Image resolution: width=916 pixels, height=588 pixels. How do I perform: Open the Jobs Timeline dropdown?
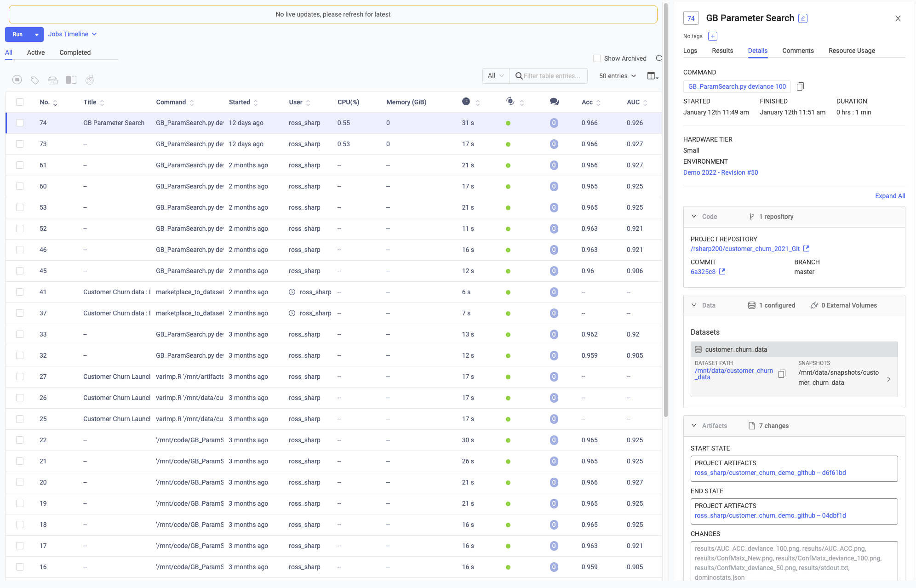pyautogui.click(x=72, y=34)
